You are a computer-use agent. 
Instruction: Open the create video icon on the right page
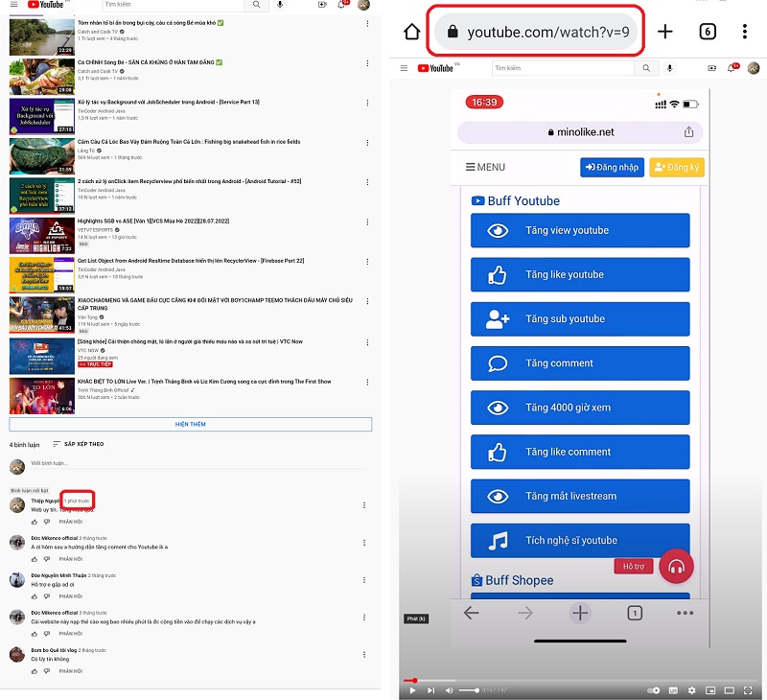pos(711,68)
